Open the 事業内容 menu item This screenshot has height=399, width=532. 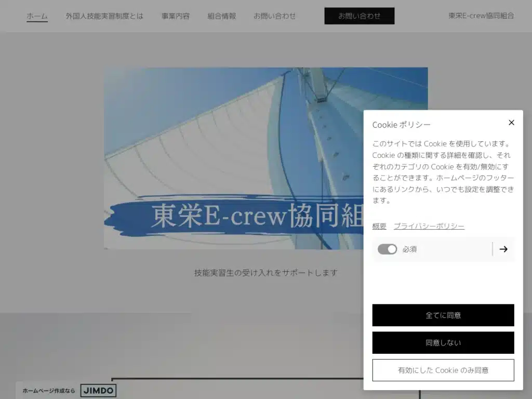point(176,16)
